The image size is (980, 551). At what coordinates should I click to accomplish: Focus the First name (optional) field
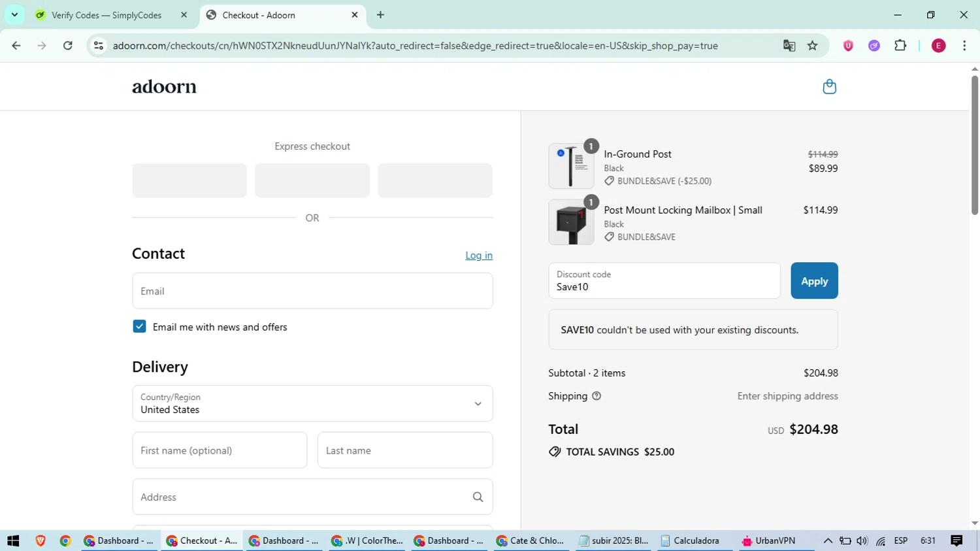pos(220,450)
